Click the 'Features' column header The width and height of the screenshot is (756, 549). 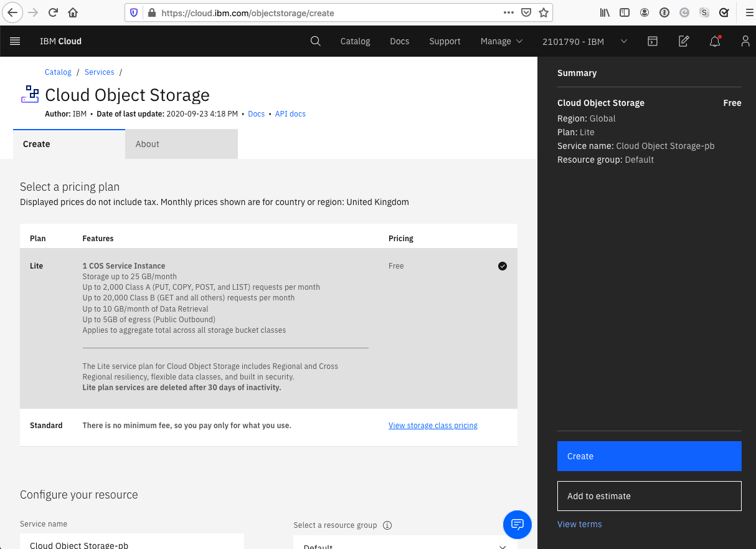pos(98,239)
